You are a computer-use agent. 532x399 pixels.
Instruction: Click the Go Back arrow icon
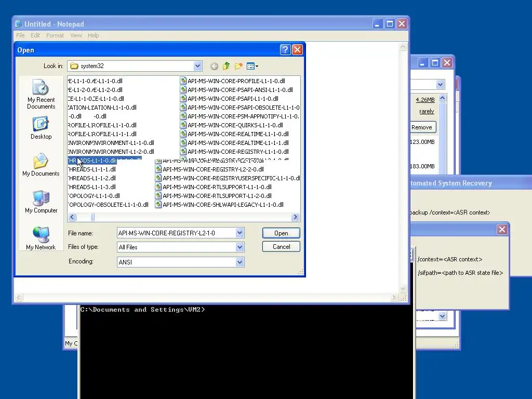pos(214,66)
